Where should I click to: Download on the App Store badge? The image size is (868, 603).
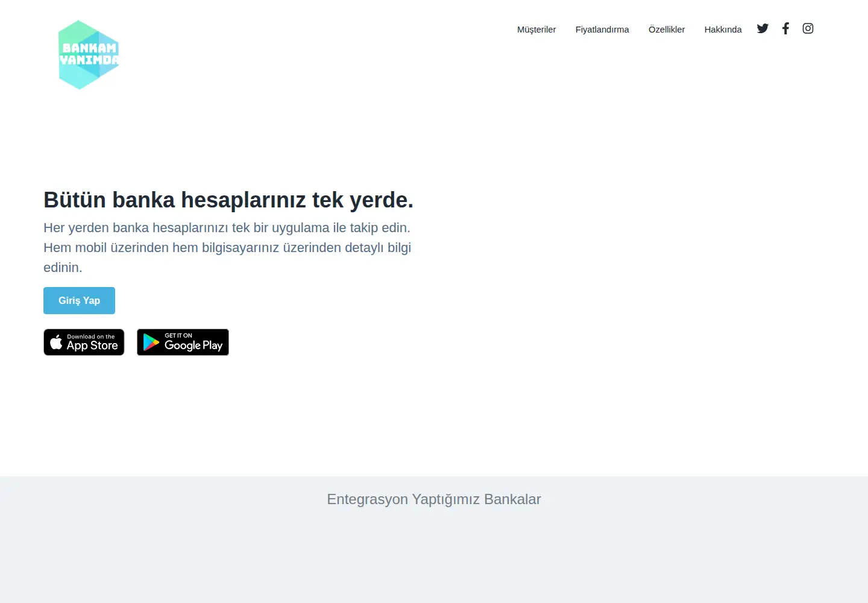tap(84, 342)
